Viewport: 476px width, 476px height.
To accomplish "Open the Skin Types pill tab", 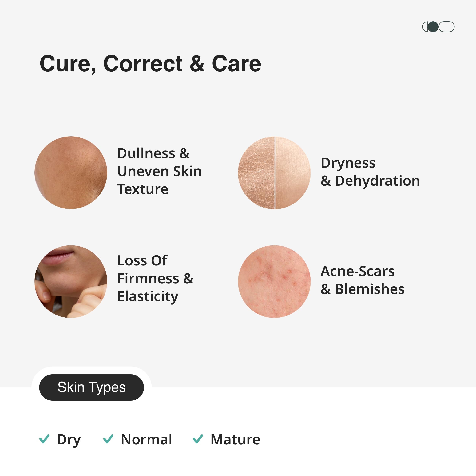I will [x=91, y=387].
